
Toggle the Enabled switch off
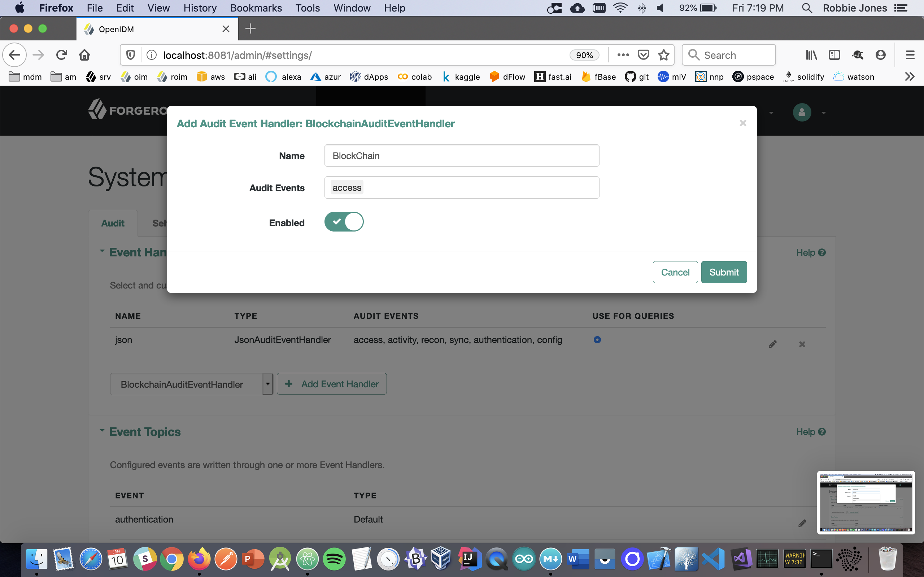pyautogui.click(x=344, y=222)
